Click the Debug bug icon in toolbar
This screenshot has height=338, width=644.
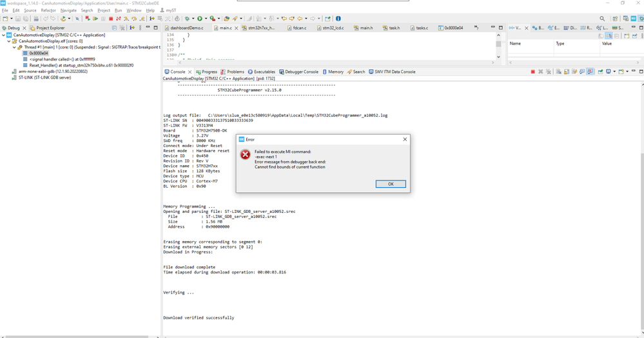(x=188, y=19)
